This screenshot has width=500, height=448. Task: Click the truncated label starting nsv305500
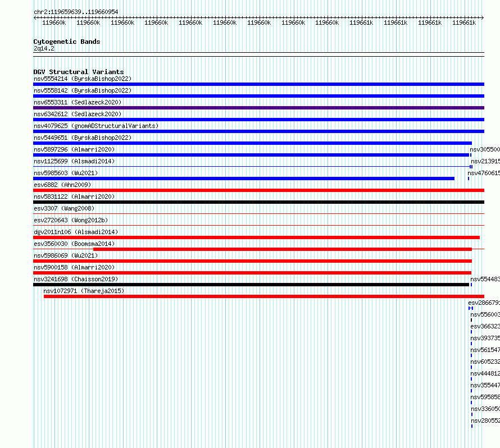coord(485,149)
